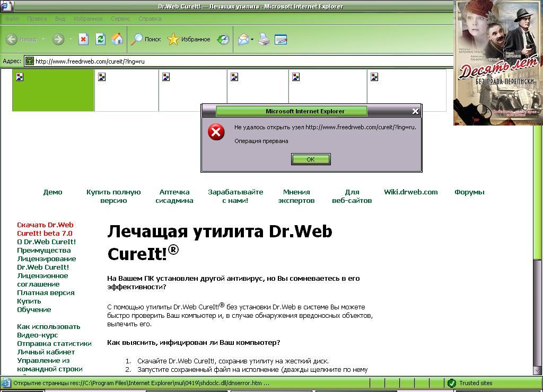Go to the Home page icon
The width and height of the screenshot is (543, 392).
tap(117, 39)
